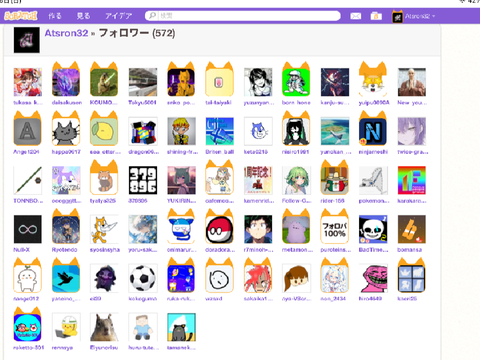Open the purple crystal avatar follower
Viewport: 480px width, 360px height.
click(66, 82)
